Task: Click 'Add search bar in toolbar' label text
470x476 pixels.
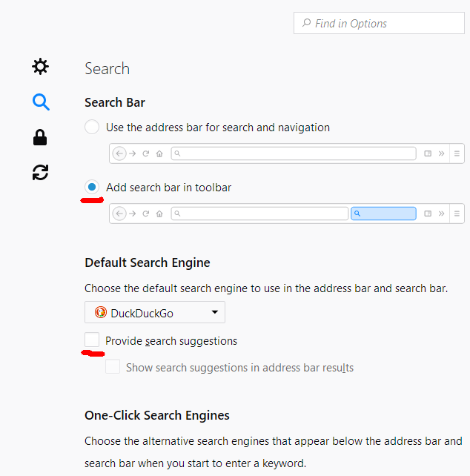Action: click(168, 188)
